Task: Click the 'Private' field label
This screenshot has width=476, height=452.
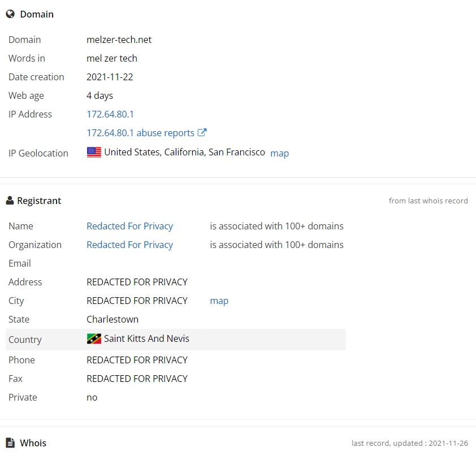Action: click(23, 397)
